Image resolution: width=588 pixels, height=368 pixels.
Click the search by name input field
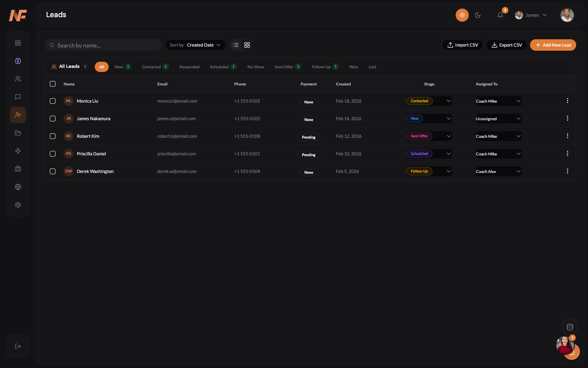tap(103, 45)
